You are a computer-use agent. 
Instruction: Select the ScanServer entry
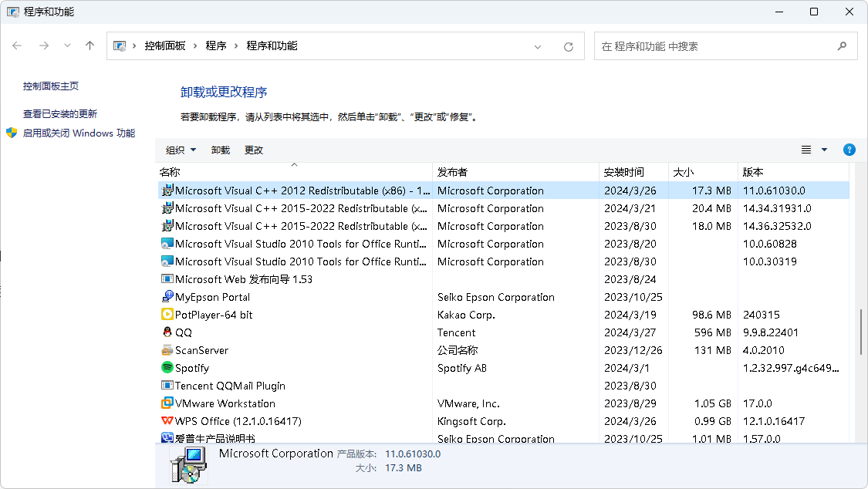pos(504,350)
